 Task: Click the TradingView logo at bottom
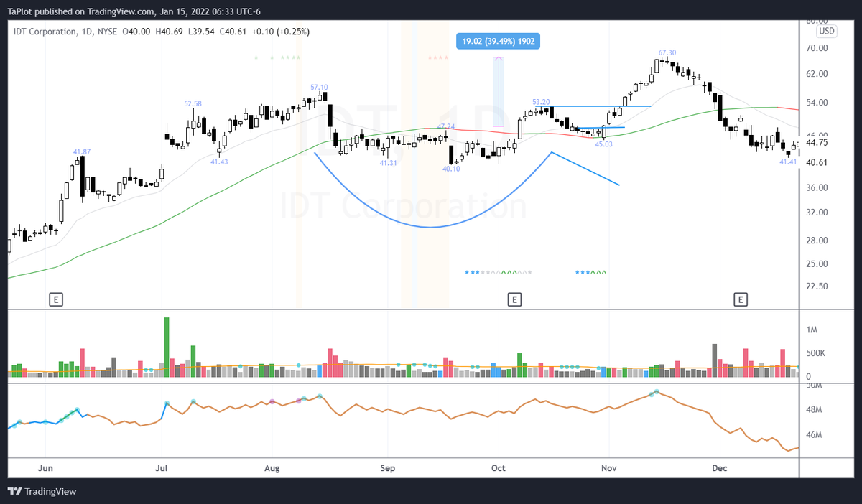(x=42, y=492)
